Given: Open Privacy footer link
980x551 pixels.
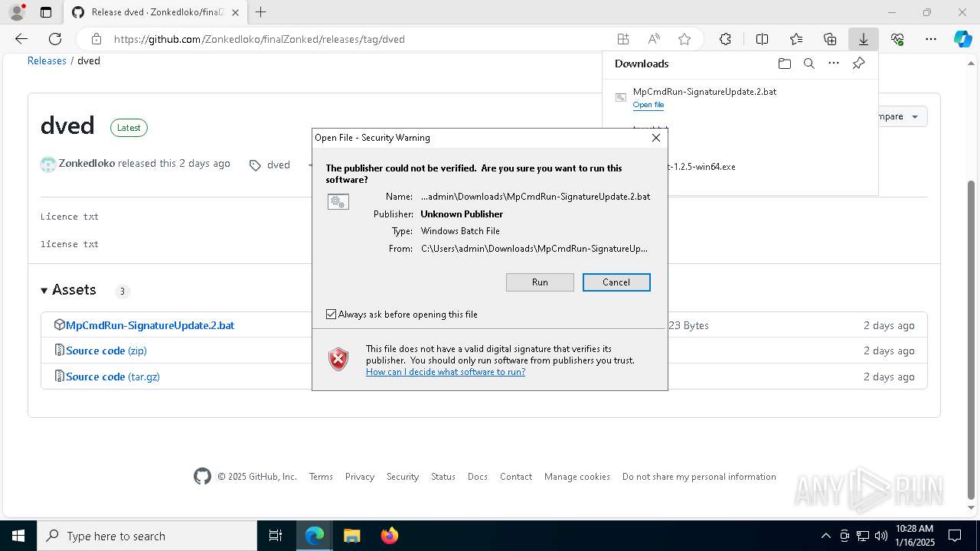Looking at the screenshot, I should tap(360, 477).
